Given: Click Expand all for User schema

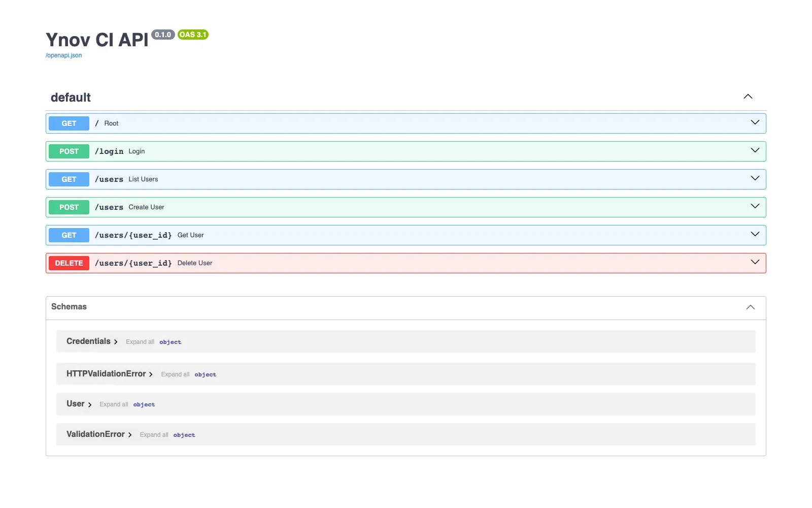Looking at the screenshot, I should (x=114, y=404).
